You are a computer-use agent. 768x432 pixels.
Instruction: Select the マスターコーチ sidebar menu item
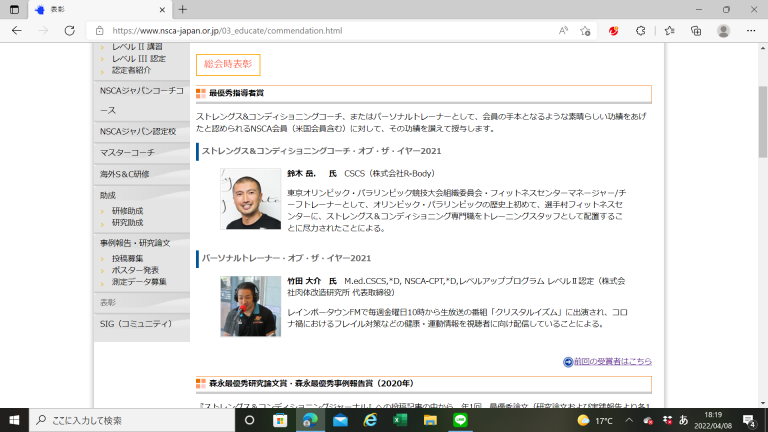pyautogui.click(x=128, y=152)
